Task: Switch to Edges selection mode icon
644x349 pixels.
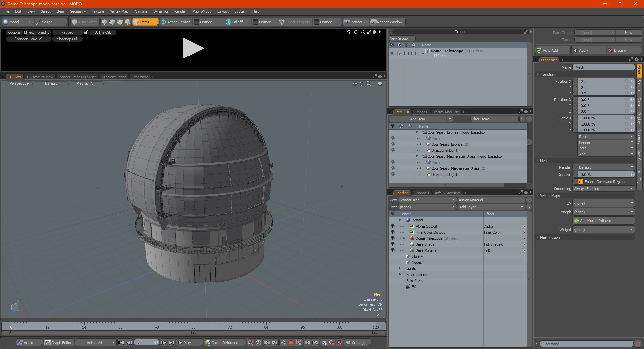Action: click(112, 22)
